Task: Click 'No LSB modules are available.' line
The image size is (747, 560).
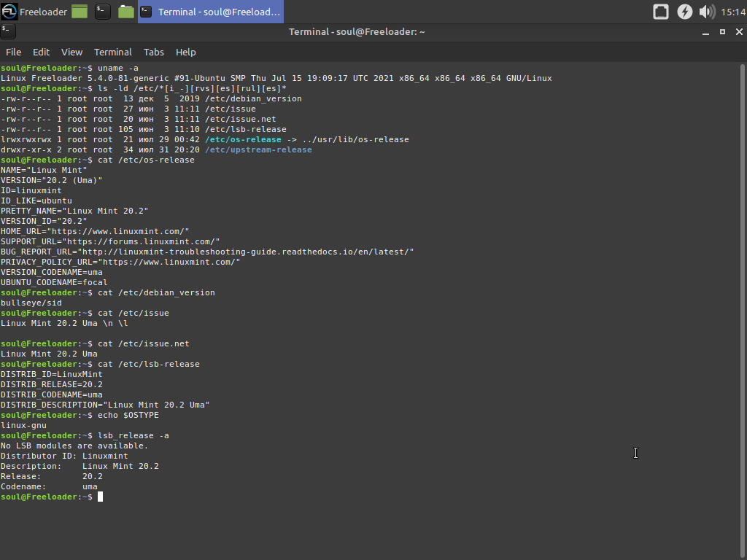Action: coord(74,446)
